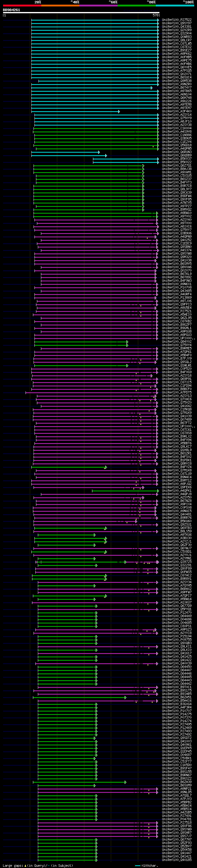The image size is (197, 868).
Task: Select hit label UniRef100_A9U226
Action: (x=177, y=101)
